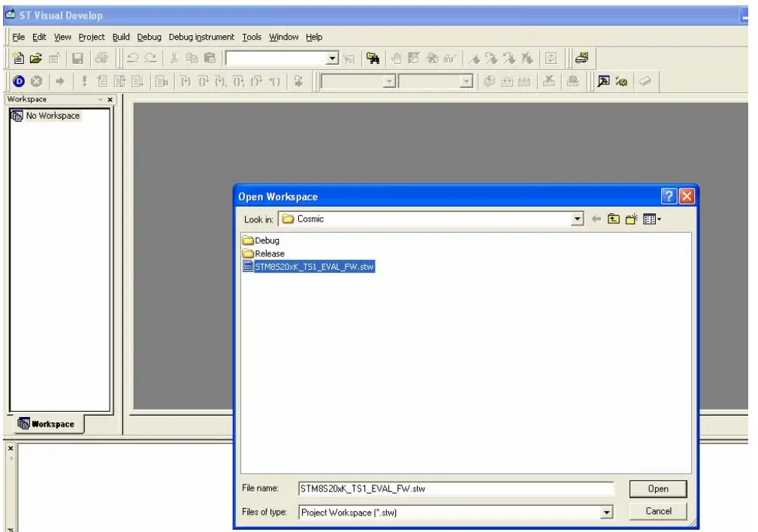Click the gear tool settings icon
Viewport: 758px width, 532px height.
[x=622, y=81]
